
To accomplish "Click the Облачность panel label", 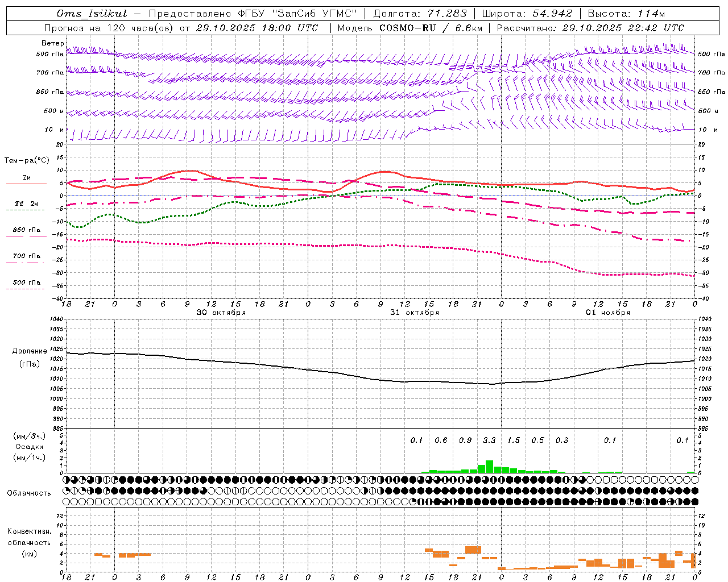I will pyautogui.click(x=29, y=493).
